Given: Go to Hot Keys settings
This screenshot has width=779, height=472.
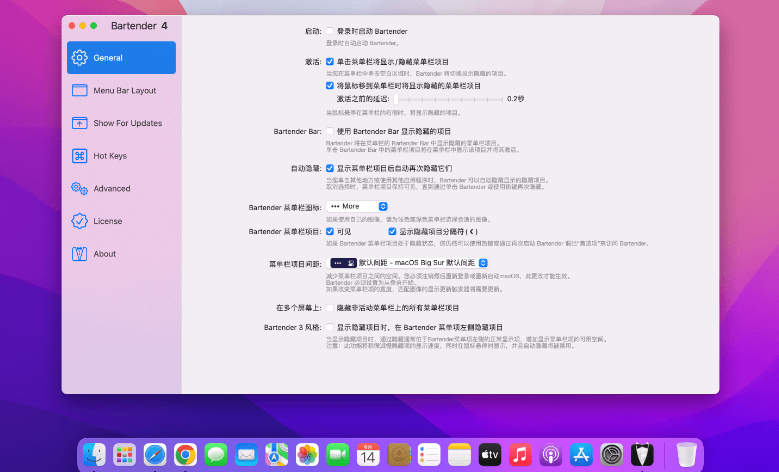Looking at the screenshot, I should (121, 156).
